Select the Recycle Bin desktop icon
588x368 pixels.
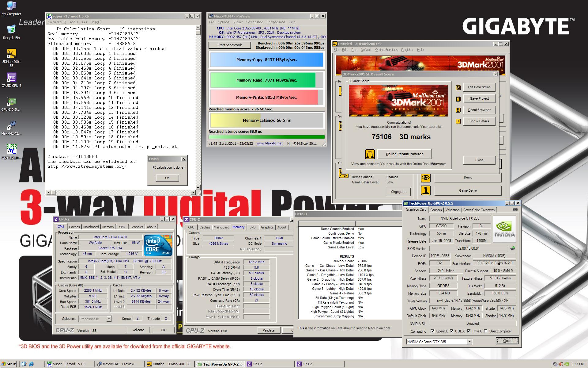(x=11, y=32)
